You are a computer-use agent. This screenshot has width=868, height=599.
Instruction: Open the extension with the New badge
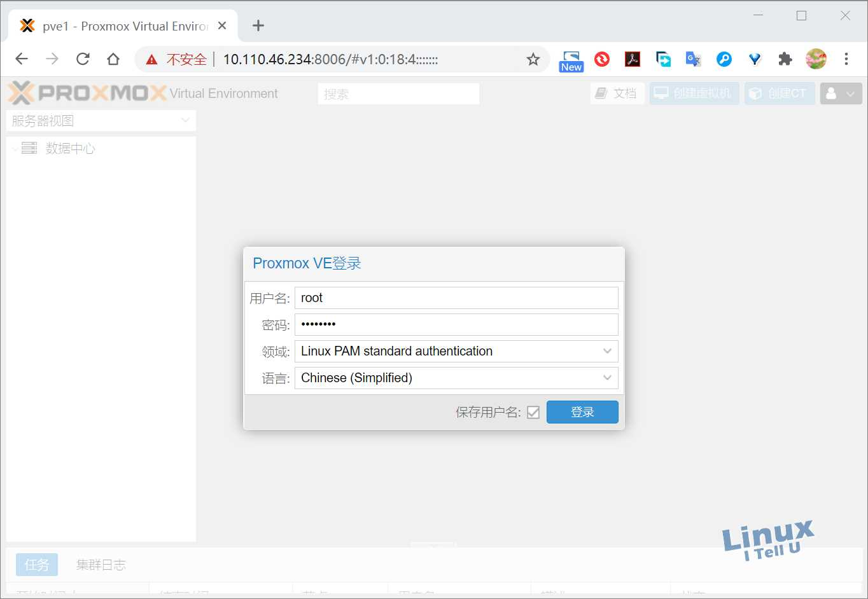click(571, 61)
